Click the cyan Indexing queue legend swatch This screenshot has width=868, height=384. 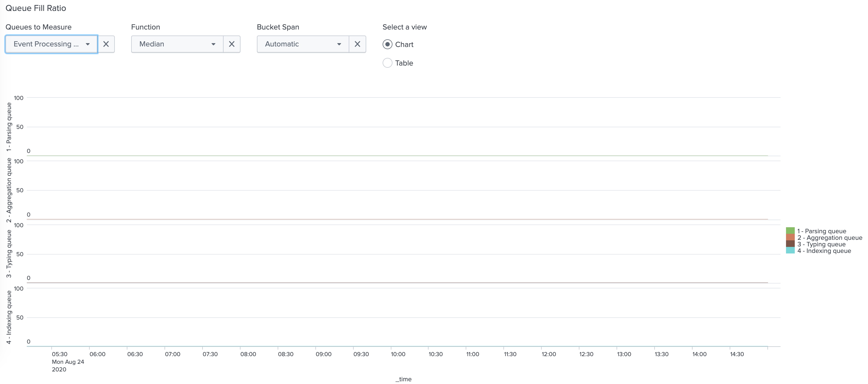pyautogui.click(x=790, y=250)
